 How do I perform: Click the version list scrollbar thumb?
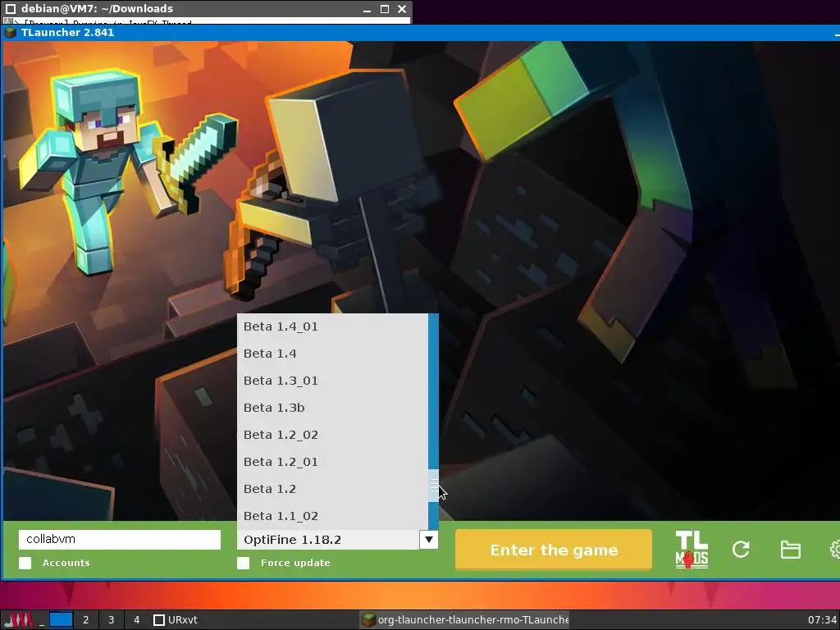433,486
